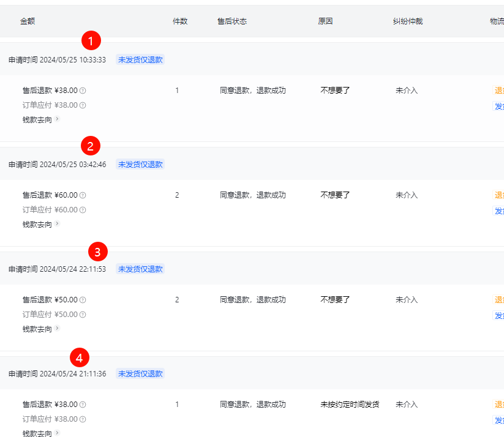Click help icon beside 订单应付 ¥38.00 in first order
Screen dimensions: 504x437
[83, 105]
